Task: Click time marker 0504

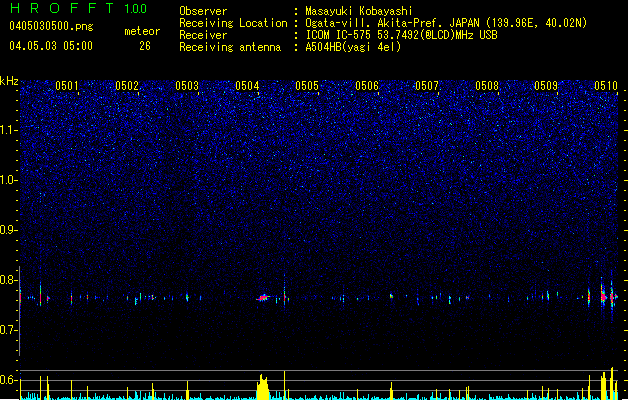Action: click(x=247, y=86)
